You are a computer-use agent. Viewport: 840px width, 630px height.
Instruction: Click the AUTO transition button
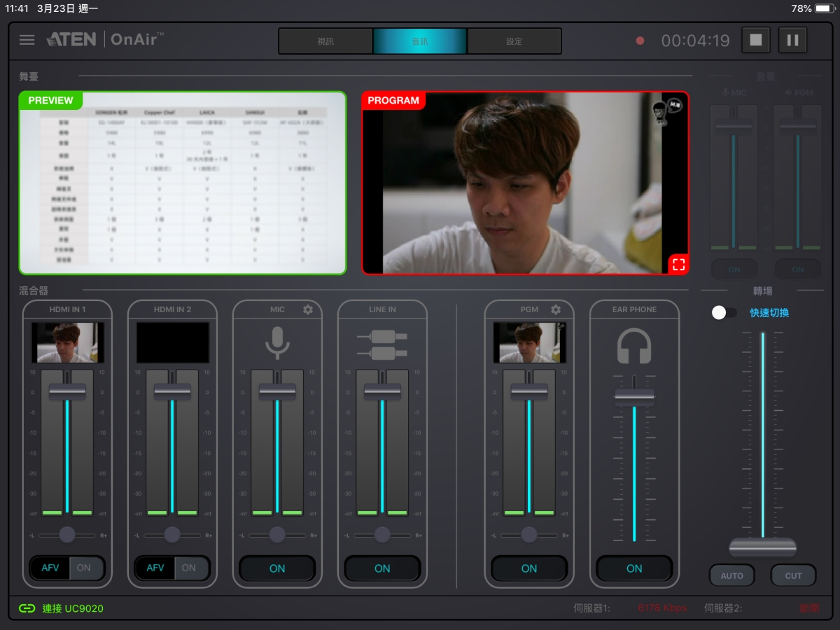point(732,575)
